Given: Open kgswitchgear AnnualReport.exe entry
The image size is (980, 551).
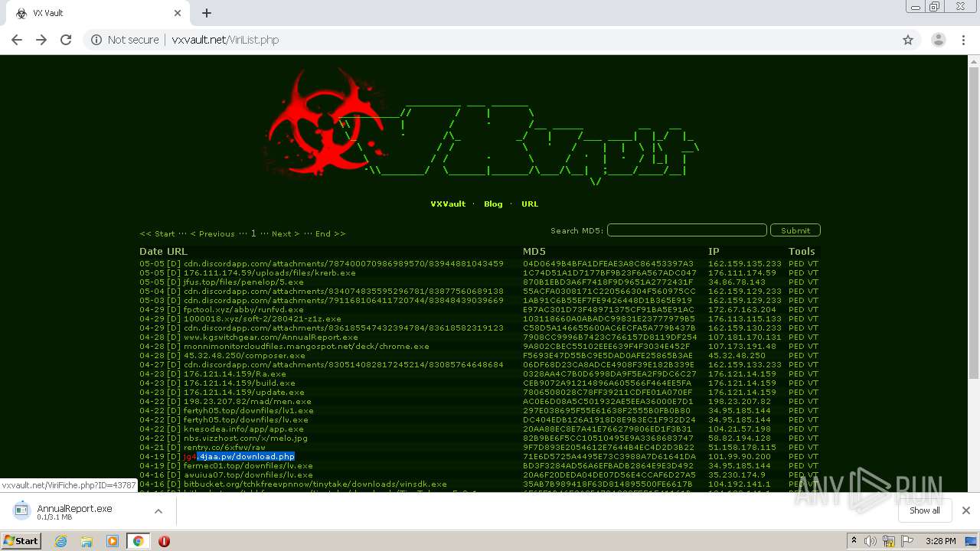Looking at the screenshot, I should coord(271,337).
